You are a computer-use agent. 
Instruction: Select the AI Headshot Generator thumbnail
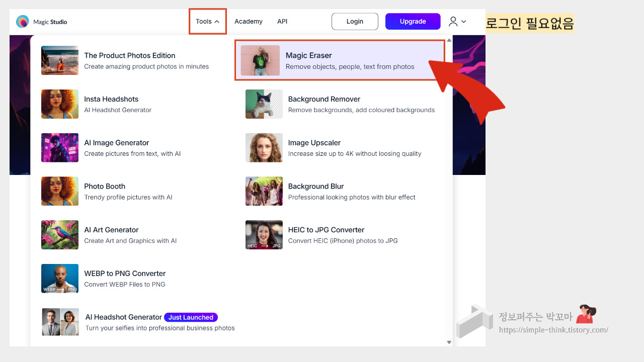pyautogui.click(x=60, y=322)
